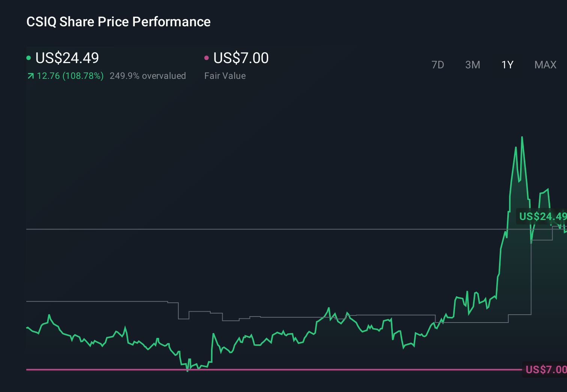Click the US$24.49 current price value
The image size is (567, 392).
[67, 58]
